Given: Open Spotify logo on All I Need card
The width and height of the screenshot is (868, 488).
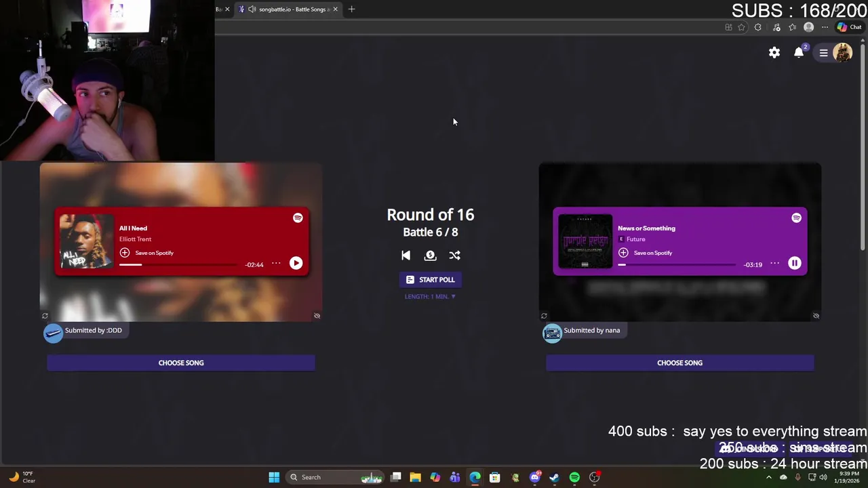Looking at the screenshot, I should coord(298,218).
